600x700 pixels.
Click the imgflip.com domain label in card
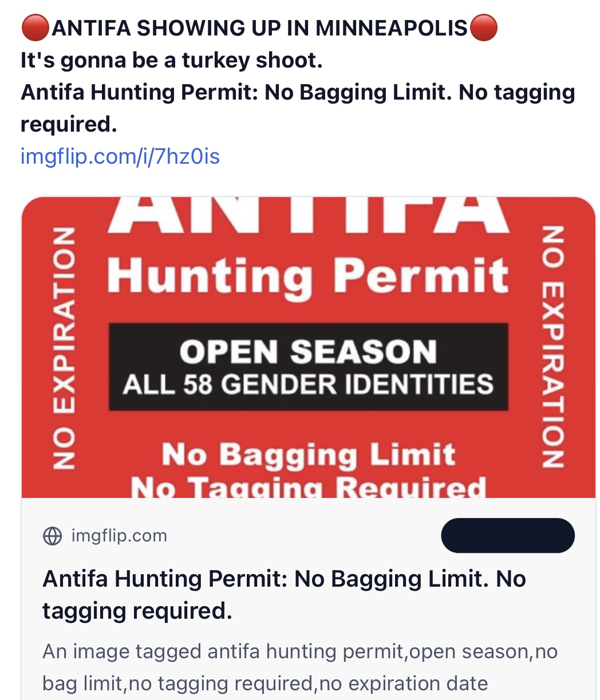pyautogui.click(x=119, y=536)
